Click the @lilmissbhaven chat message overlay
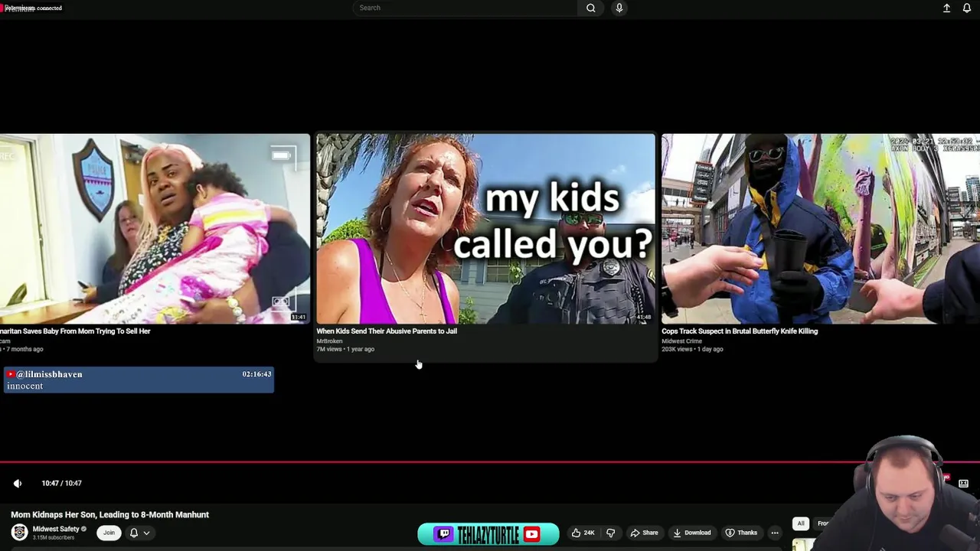This screenshot has width=980, height=551. pos(139,380)
